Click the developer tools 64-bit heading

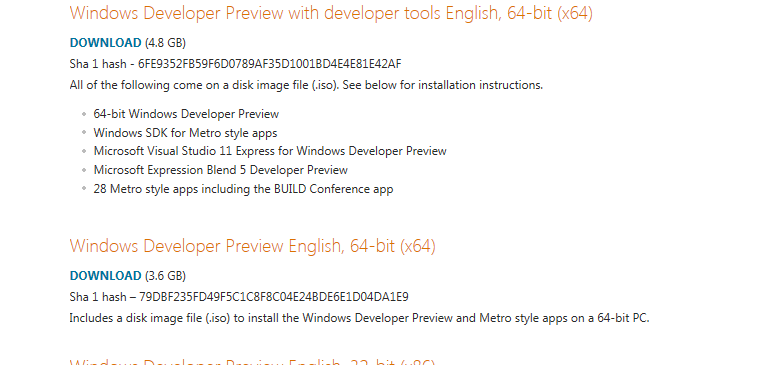[x=331, y=14]
